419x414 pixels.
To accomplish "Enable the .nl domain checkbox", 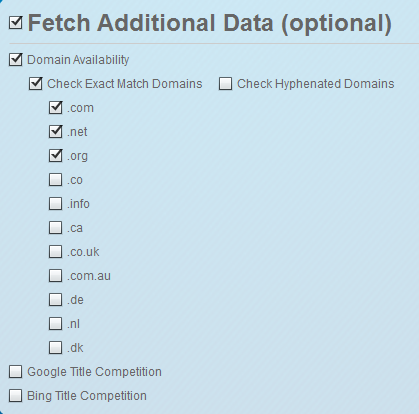I will coord(55,324).
